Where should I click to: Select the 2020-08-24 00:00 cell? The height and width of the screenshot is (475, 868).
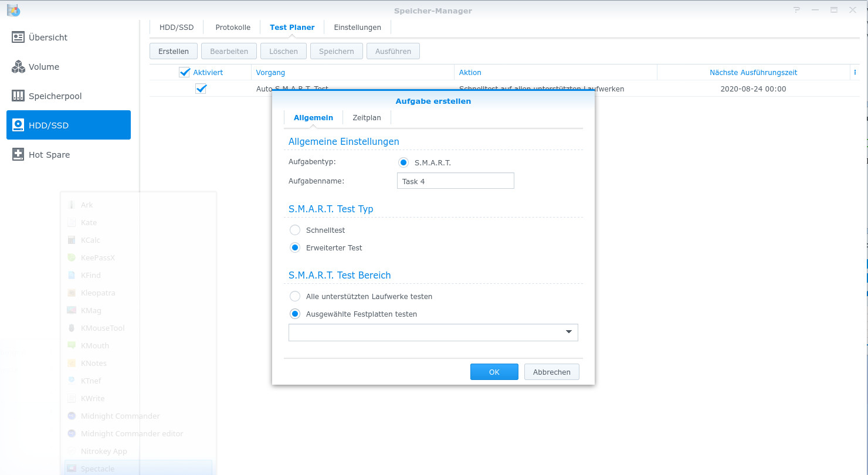[753, 89]
